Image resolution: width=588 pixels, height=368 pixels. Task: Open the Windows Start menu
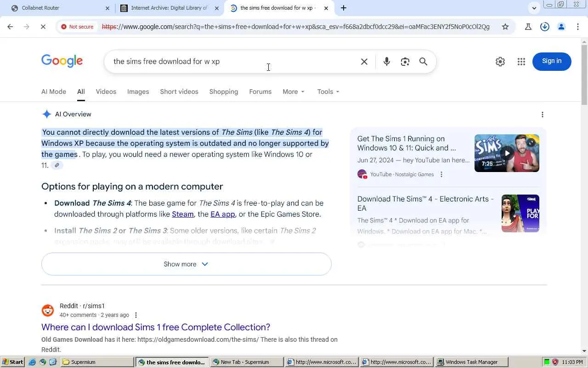click(13, 362)
